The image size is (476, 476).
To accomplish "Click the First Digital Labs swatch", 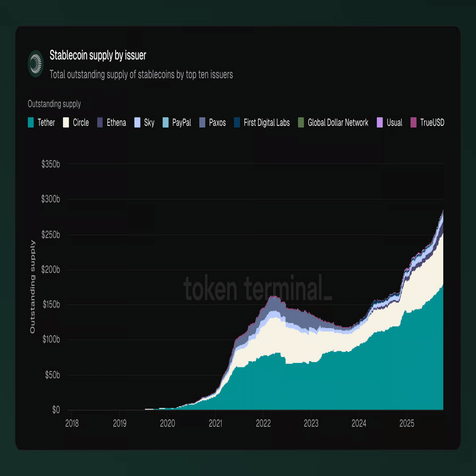I will tap(237, 123).
